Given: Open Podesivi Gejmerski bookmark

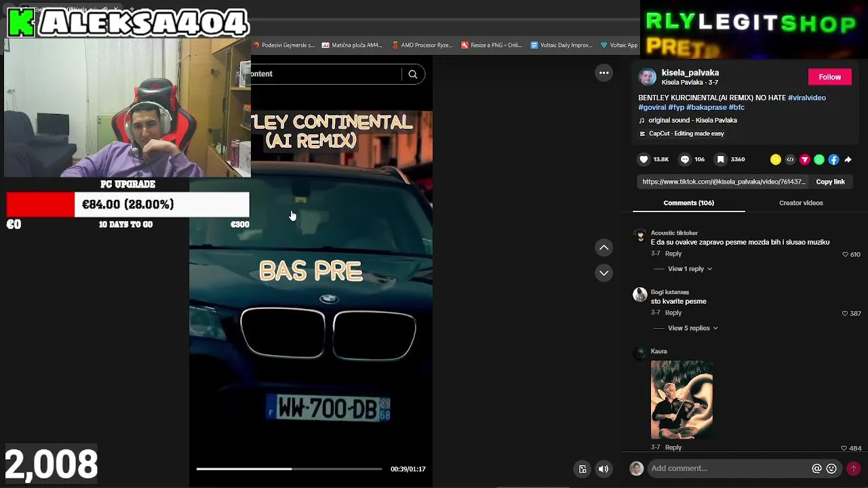Looking at the screenshot, I should (283, 45).
